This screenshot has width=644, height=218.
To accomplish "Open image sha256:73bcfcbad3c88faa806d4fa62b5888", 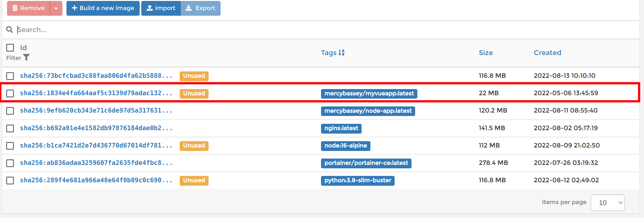I will 96,76.
